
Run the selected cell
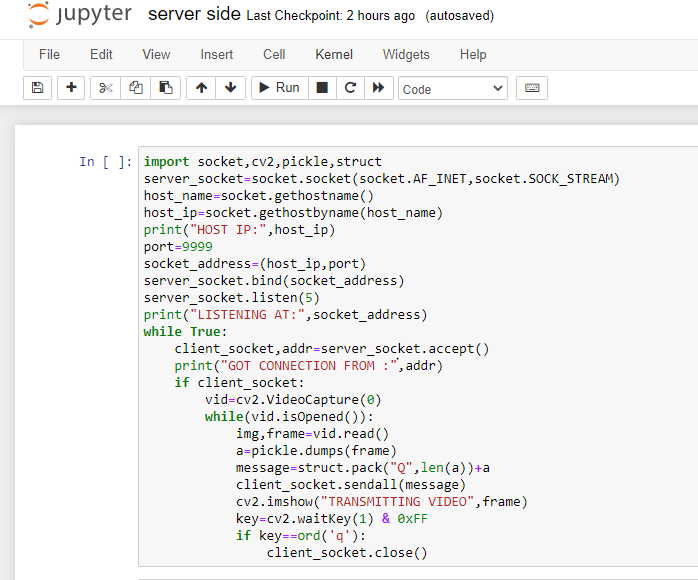pyautogui.click(x=279, y=88)
